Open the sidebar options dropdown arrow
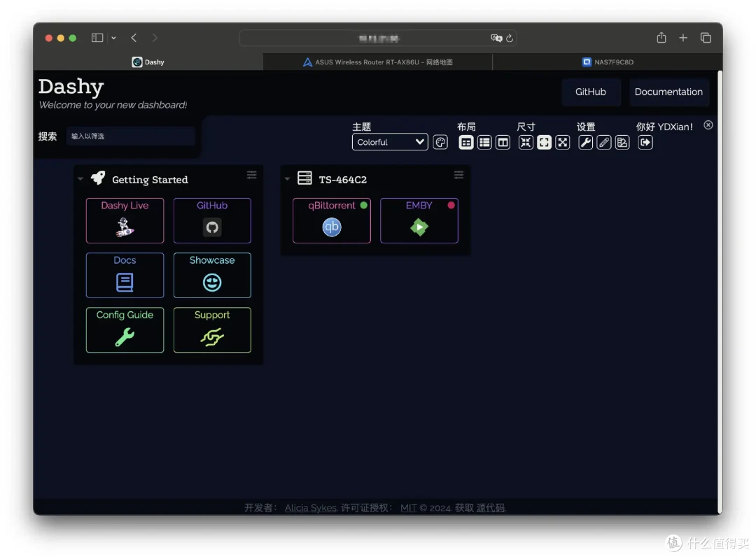 (x=114, y=38)
